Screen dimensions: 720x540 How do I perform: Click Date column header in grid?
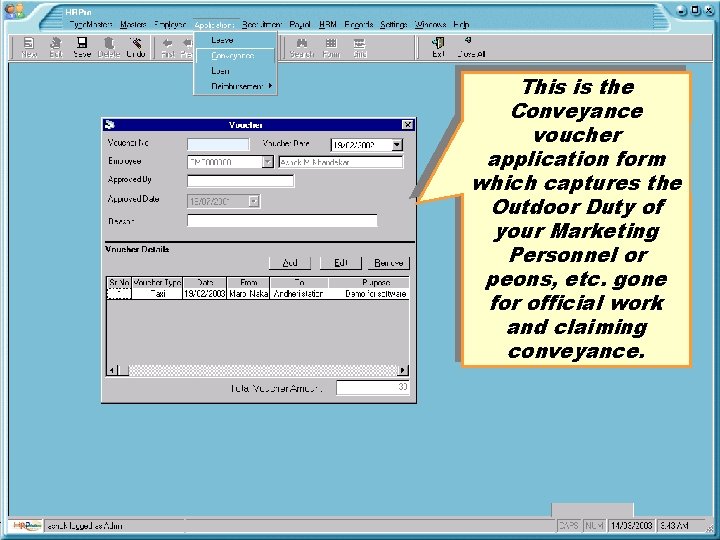tap(205, 282)
